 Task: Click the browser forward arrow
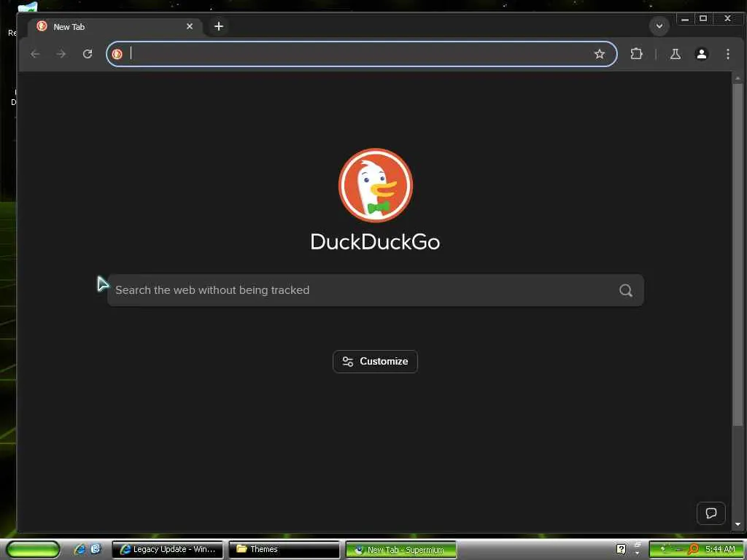61,54
